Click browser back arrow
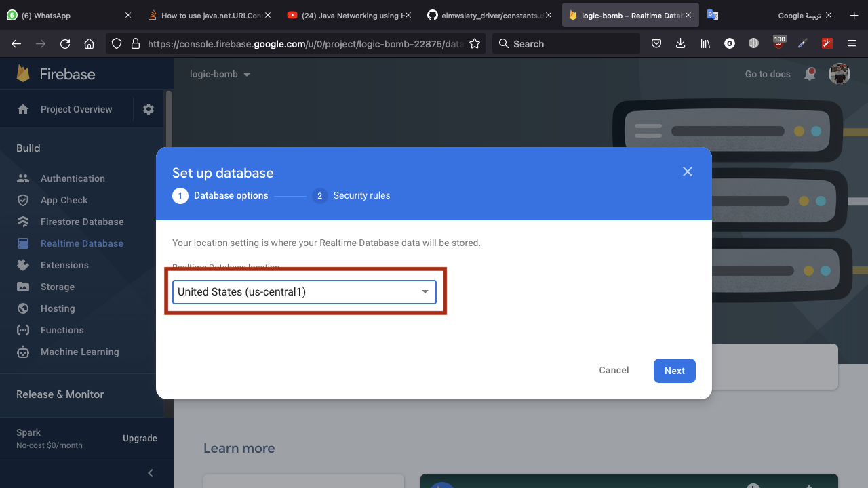868x488 pixels. (x=16, y=43)
